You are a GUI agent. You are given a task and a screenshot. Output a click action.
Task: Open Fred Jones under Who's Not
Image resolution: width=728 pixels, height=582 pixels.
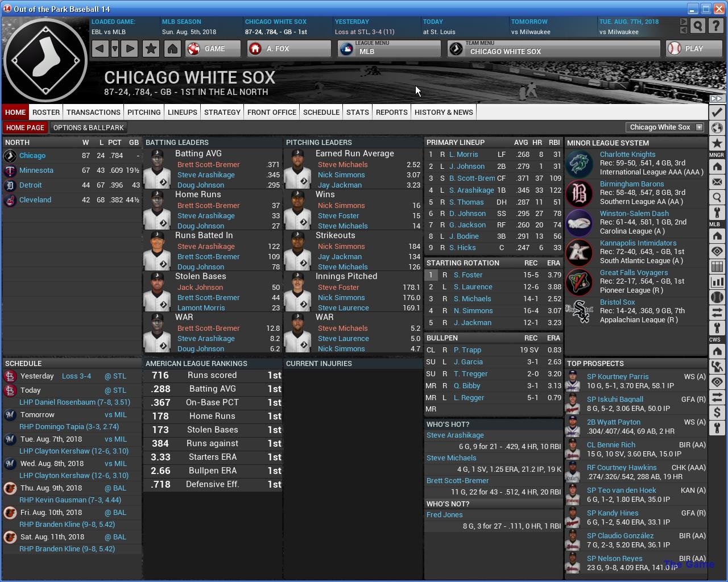(445, 515)
